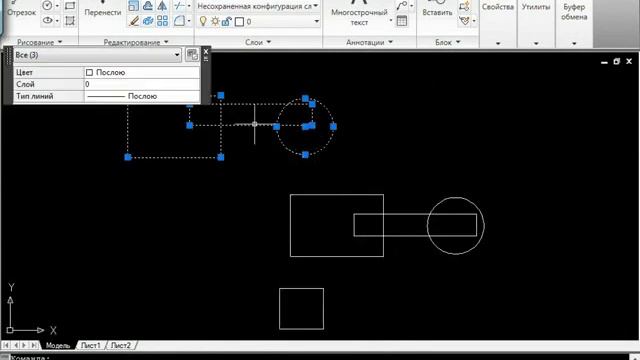Go to first layout tab arrow
The image size is (640, 360).
[6, 345]
